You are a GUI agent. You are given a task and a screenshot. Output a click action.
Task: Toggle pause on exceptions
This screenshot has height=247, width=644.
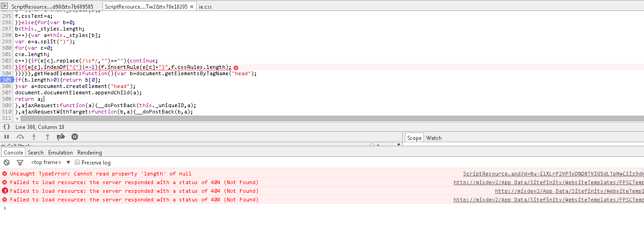75,137
